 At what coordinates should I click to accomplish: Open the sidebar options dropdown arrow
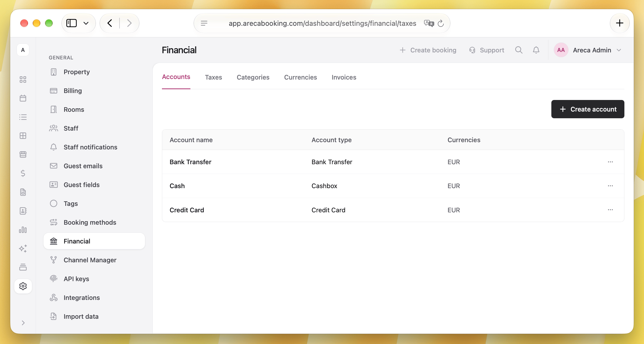[x=86, y=23]
